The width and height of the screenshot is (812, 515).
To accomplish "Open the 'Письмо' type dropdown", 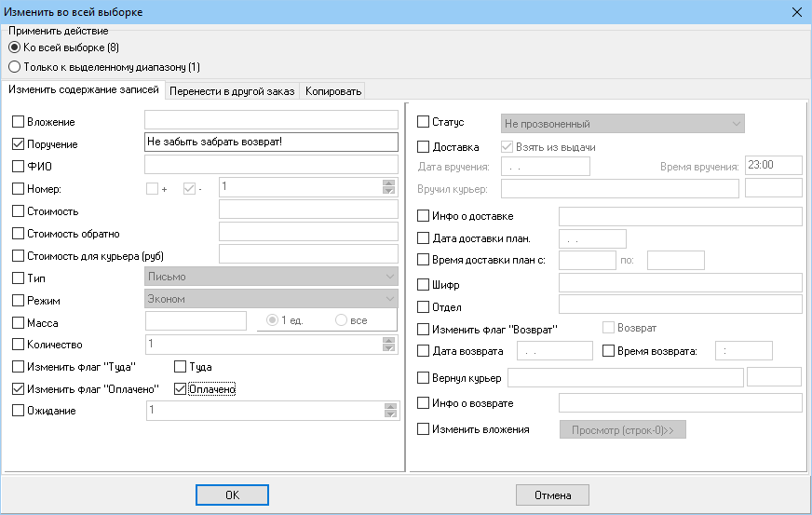I will pos(271,277).
